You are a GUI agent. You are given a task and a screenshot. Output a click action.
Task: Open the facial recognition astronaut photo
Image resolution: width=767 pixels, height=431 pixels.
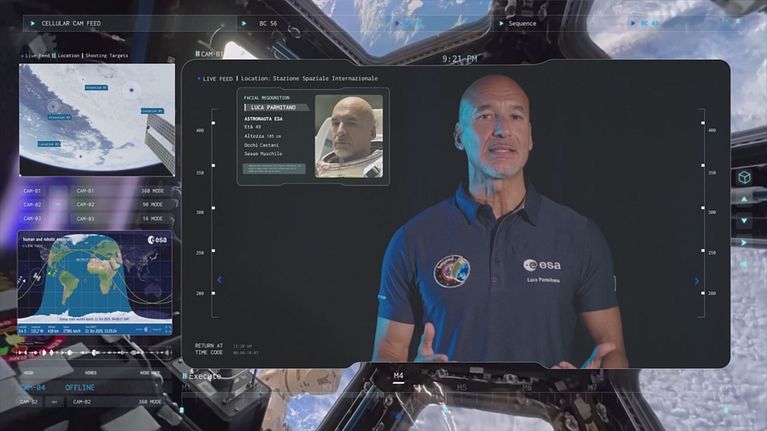pos(348,136)
